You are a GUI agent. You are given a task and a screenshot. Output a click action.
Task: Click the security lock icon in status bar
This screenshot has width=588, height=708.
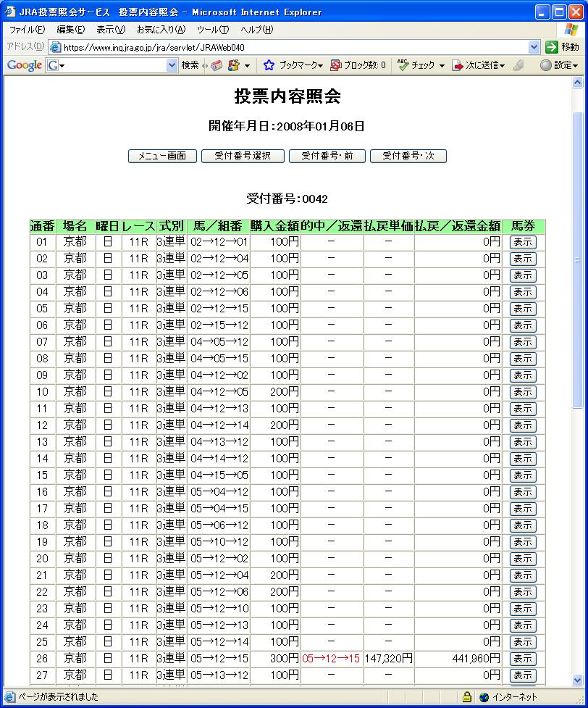pos(466,696)
